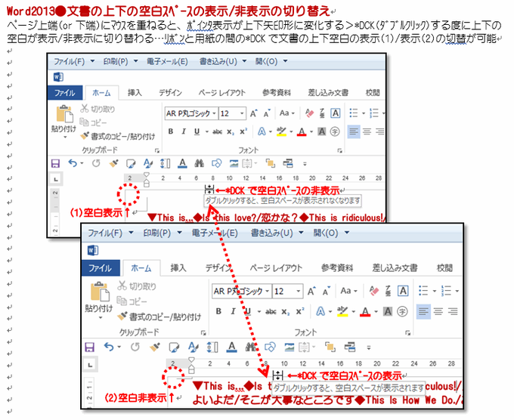
Task: Open font size dropdown in window (1)
Action: [x=242, y=113]
